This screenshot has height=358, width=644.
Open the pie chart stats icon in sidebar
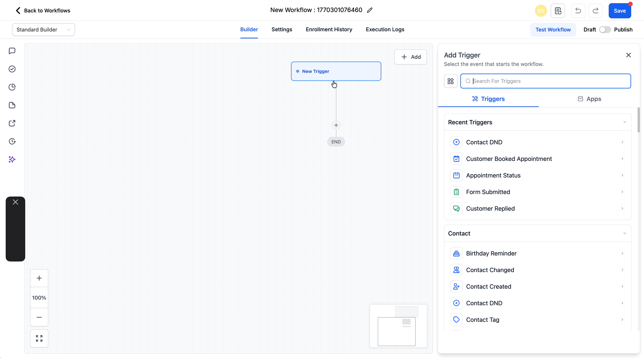pyautogui.click(x=12, y=87)
